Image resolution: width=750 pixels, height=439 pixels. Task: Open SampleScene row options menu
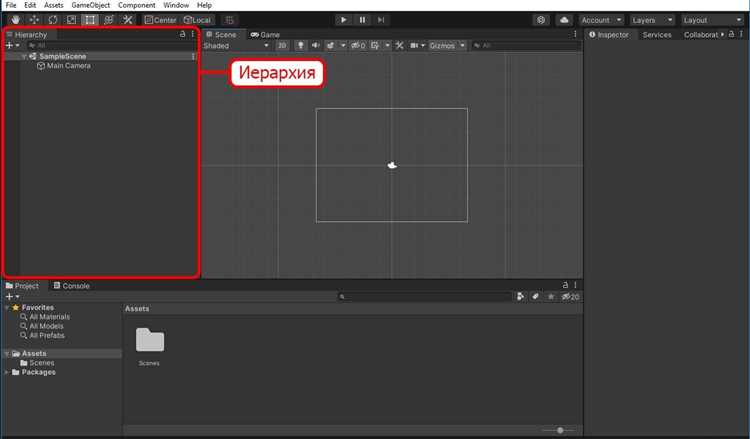point(193,56)
